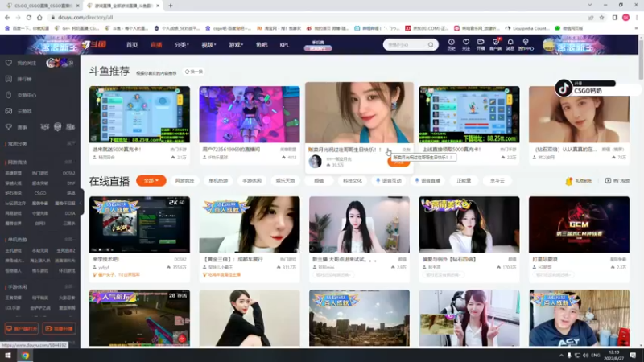Bookmark this page with the star icon

[x=601, y=17]
